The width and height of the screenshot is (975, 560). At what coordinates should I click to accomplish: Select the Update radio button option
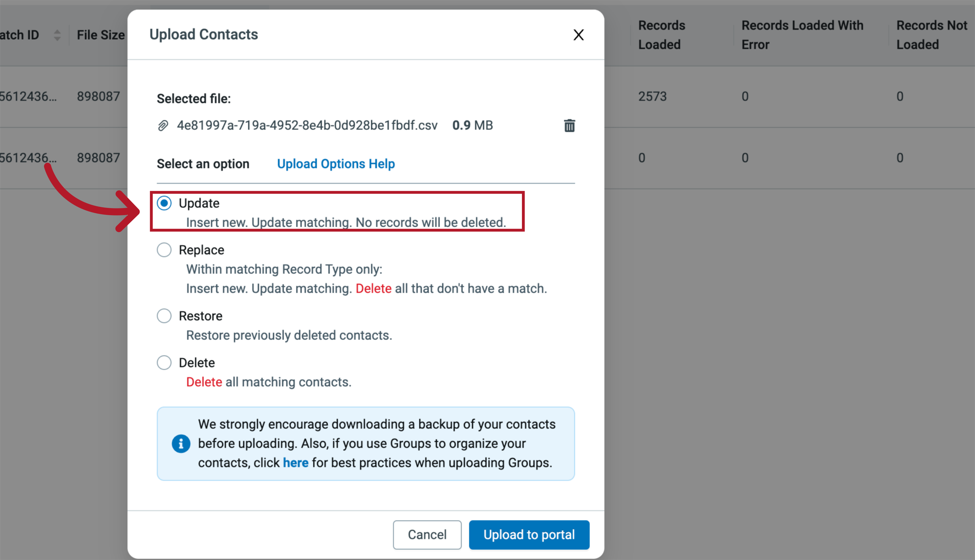(x=164, y=203)
